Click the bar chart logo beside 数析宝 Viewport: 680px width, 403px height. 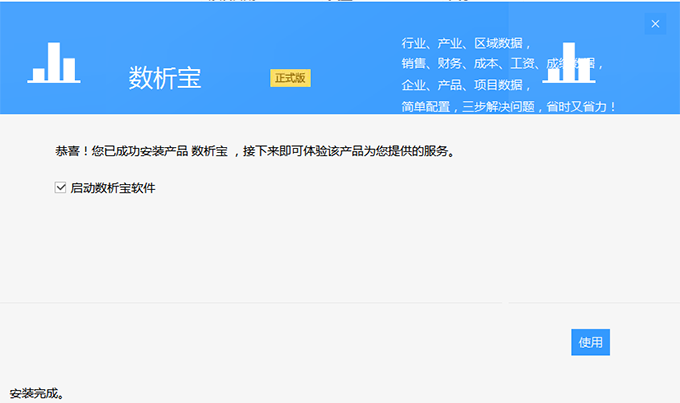(54, 62)
